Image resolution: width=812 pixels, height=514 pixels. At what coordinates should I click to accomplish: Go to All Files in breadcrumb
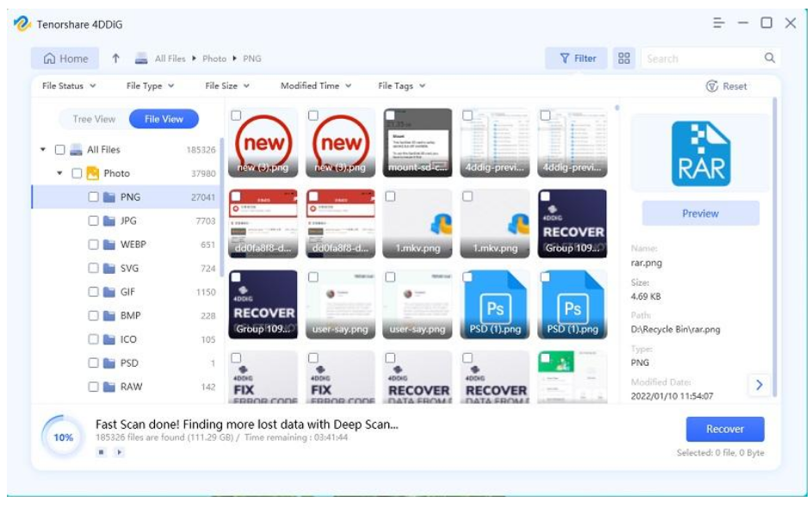(170, 59)
